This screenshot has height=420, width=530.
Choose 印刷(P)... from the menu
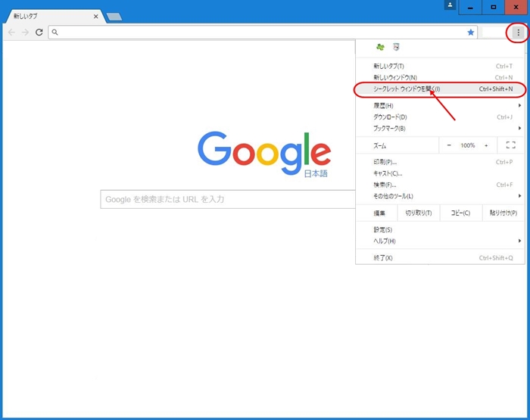pos(440,162)
